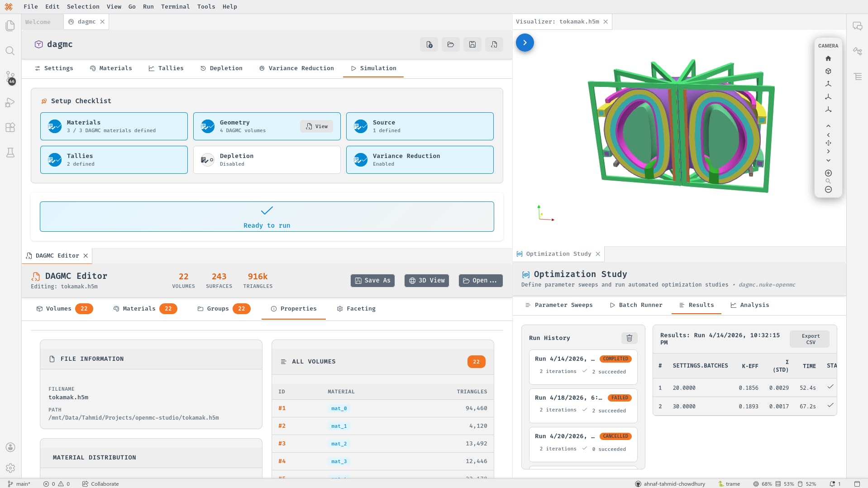Open the Tools menu
The image size is (868, 488).
[206, 6]
